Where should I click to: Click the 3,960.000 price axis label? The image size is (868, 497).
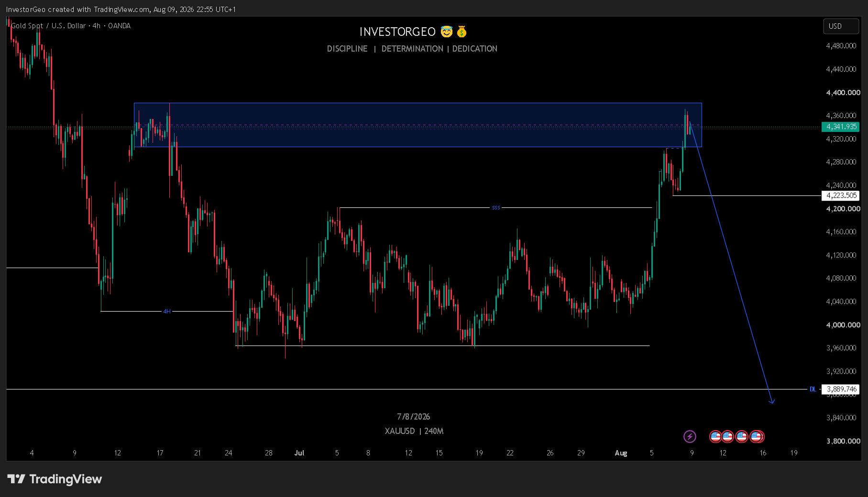click(841, 348)
